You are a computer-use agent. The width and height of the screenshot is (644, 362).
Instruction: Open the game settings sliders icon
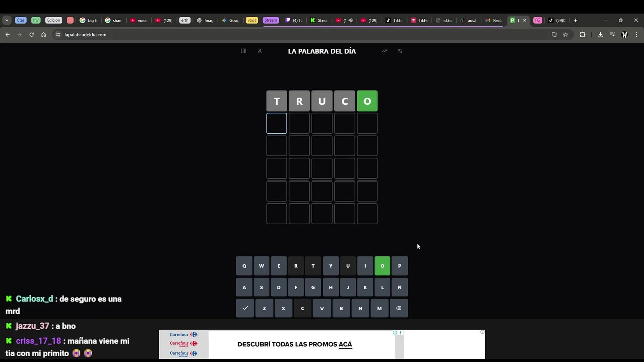[400, 51]
